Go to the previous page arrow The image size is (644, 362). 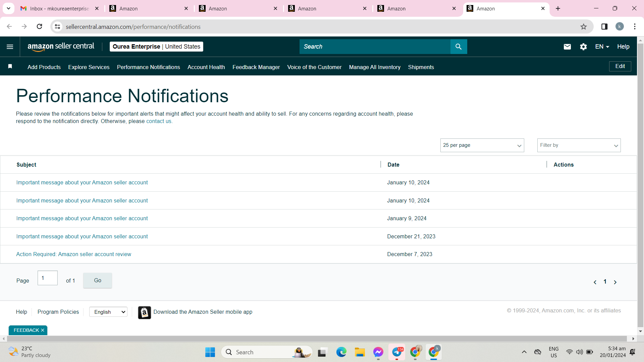tap(595, 282)
